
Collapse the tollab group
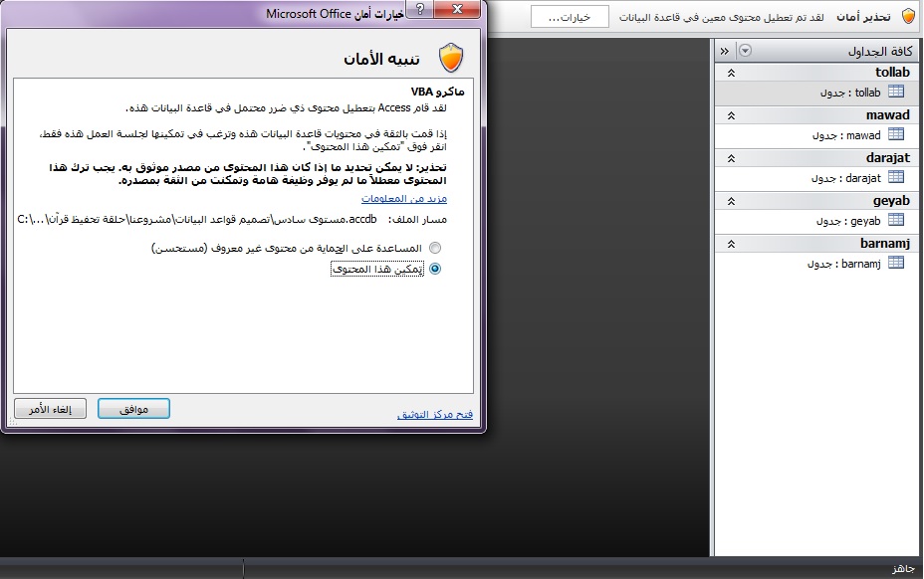pyautogui.click(x=731, y=73)
